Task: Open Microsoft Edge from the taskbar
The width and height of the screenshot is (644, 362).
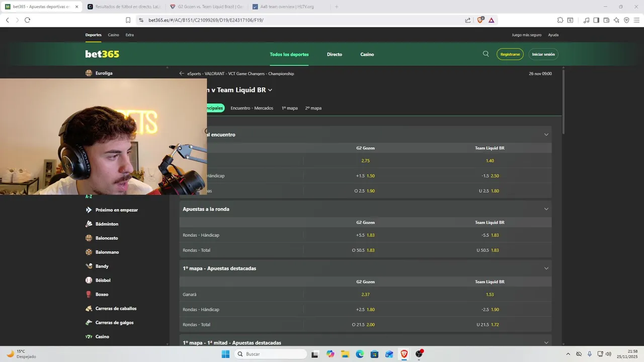Action: point(360,354)
